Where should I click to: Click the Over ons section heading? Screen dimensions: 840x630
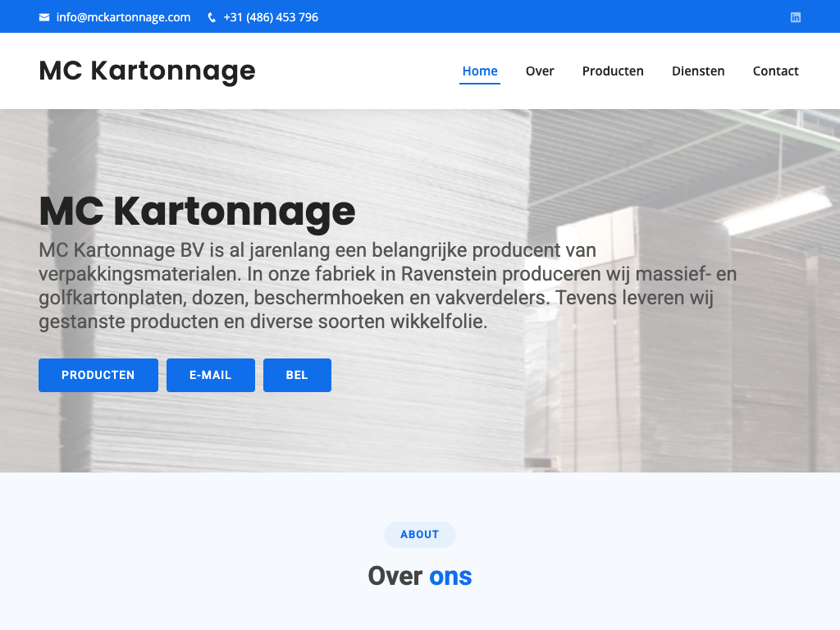point(420,576)
